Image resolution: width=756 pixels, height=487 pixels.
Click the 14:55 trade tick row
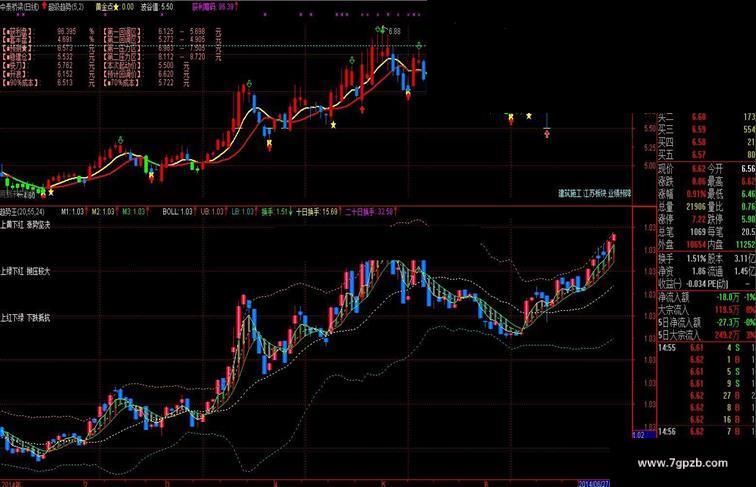[706, 348]
